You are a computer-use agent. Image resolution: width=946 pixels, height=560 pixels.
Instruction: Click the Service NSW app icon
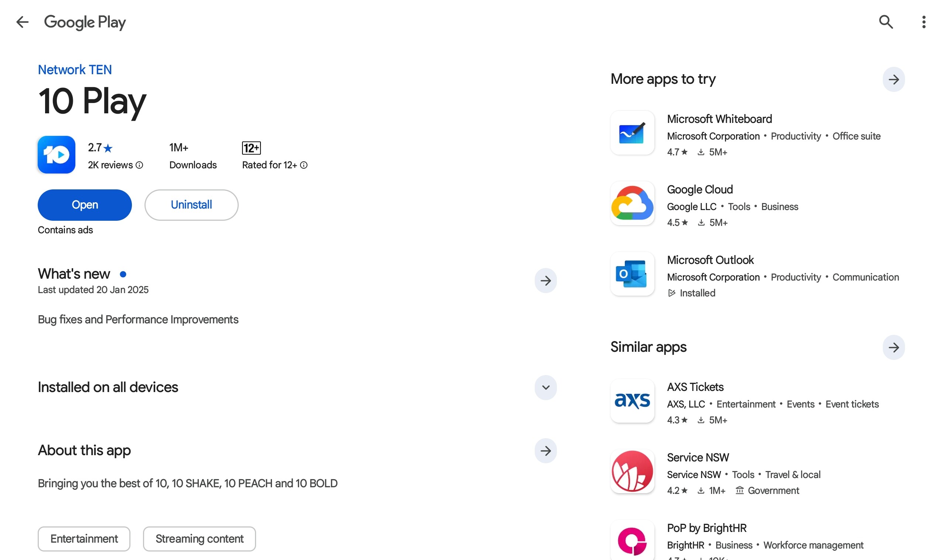pos(632,471)
